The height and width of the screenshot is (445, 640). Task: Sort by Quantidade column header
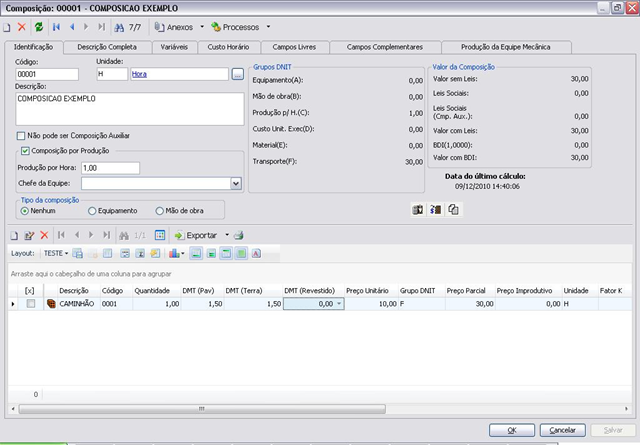(152, 291)
